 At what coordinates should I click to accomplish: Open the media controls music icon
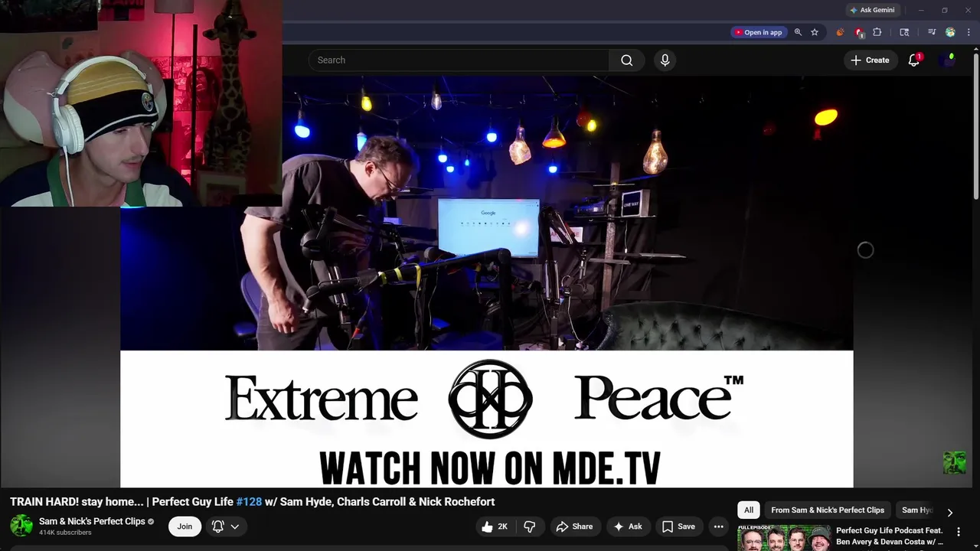[x=932, y=32]
